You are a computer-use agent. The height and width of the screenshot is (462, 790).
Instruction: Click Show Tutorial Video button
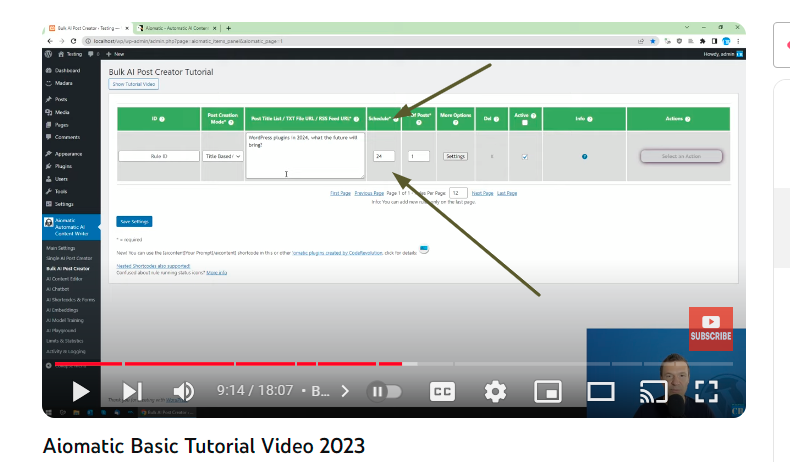134,84
